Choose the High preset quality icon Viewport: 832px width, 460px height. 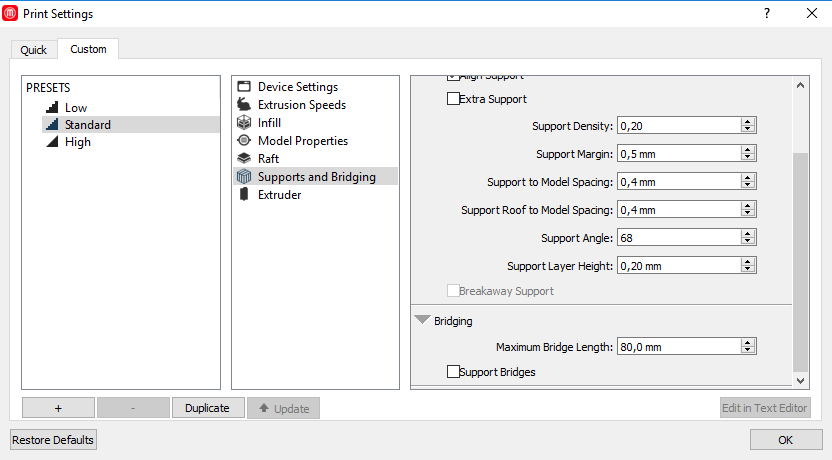click(x=52, y=142)
